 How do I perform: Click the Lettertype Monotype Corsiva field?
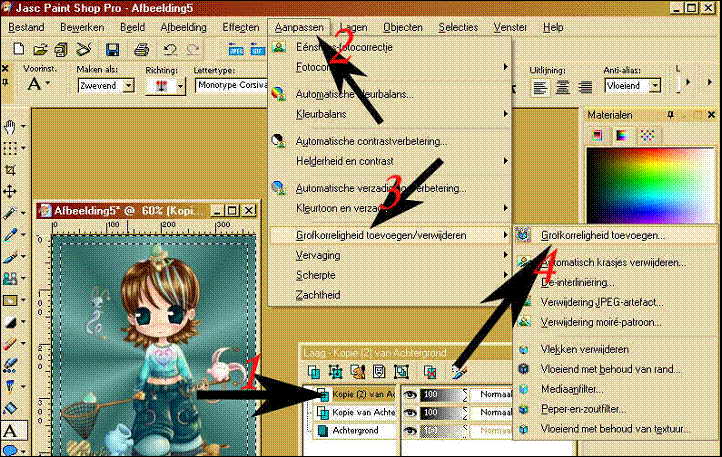pos(232,85)
